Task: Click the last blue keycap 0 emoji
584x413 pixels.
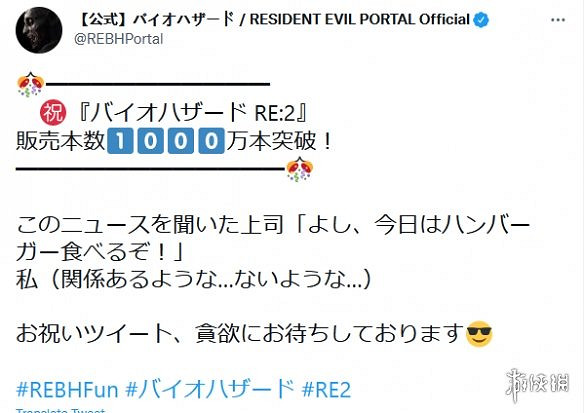Action: click(211, 141)
